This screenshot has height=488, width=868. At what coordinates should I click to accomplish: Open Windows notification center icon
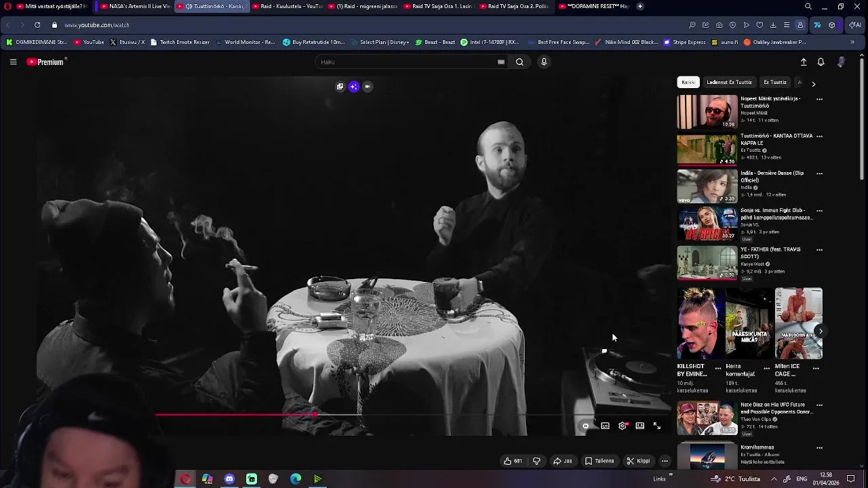[x=851, y=479]
